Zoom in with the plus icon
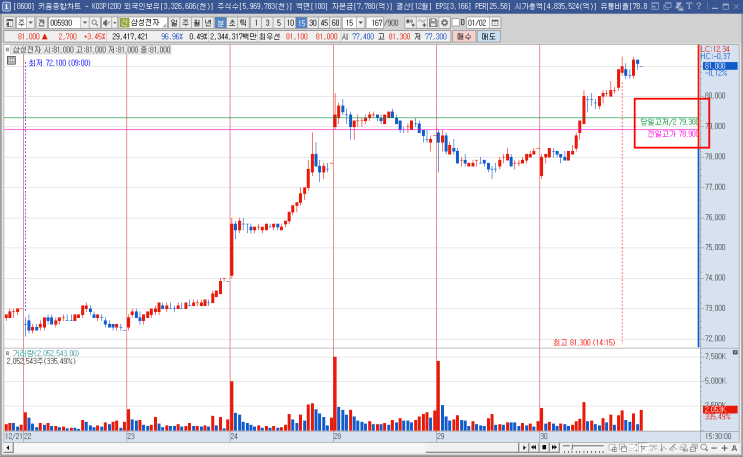 (725, 448)
